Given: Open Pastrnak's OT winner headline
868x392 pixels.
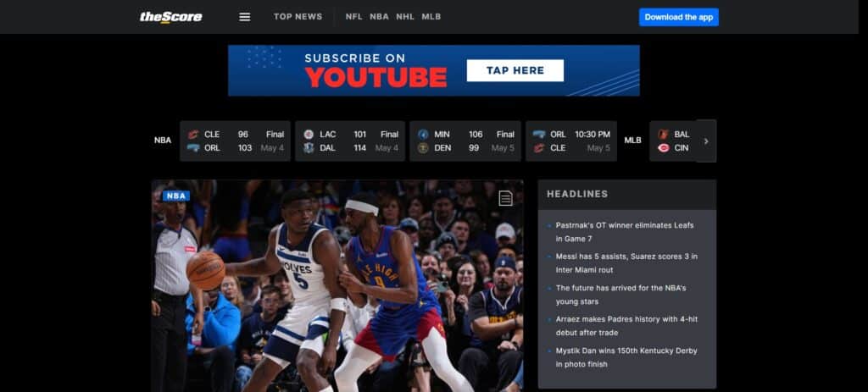Looking at the screenshot, I should click(x=625, y=232).
